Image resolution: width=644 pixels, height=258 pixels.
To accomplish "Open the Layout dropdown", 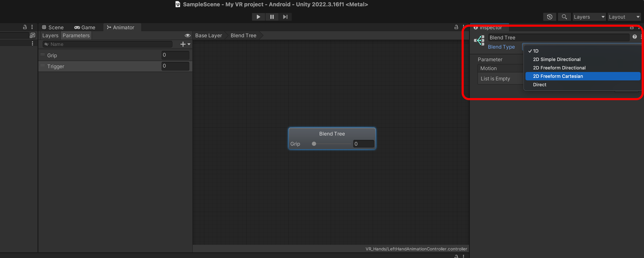I will pyautogui.click(x=624, y=17).
